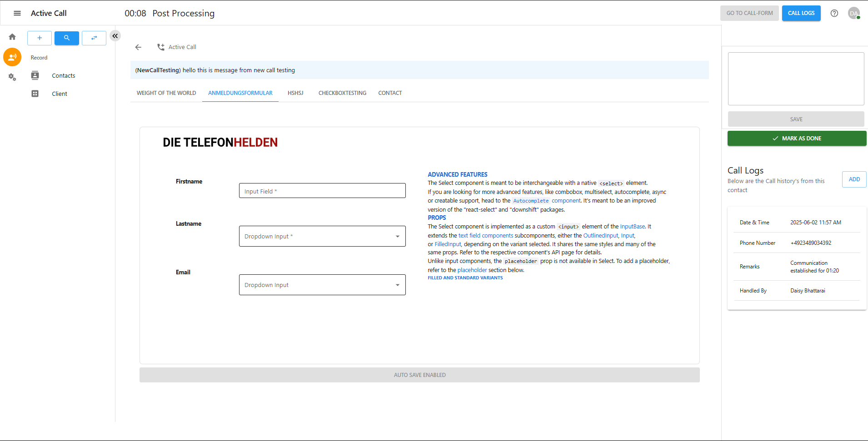Image resolution: width=868 pixels, height=441 pixels.
Task: Click the CALL LOGS button
Action: (x=801, y=13)
